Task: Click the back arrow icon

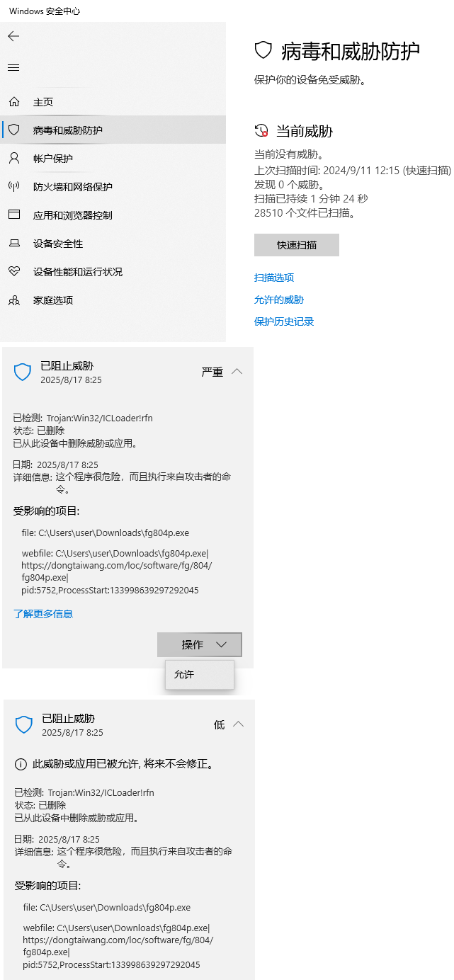Action: coord(13,36)
